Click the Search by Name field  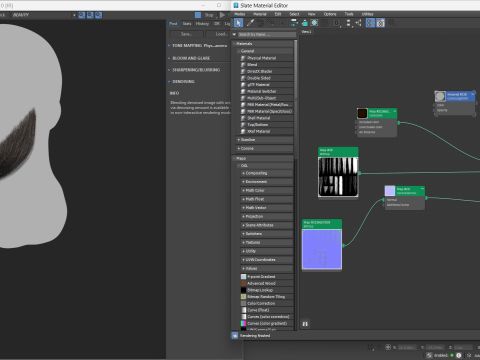pyautogui.click(x=267, y=34)
